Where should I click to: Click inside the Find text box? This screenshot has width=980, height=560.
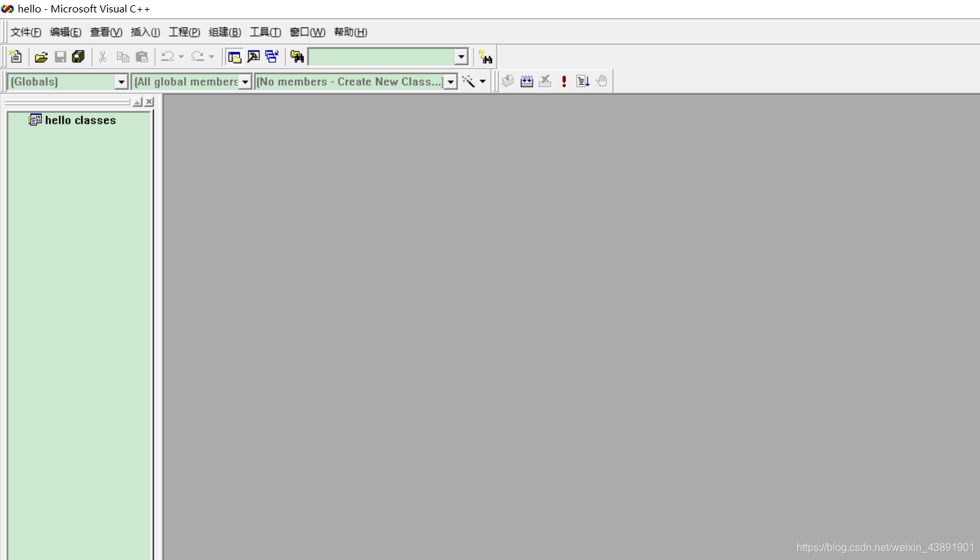point(381,57)
